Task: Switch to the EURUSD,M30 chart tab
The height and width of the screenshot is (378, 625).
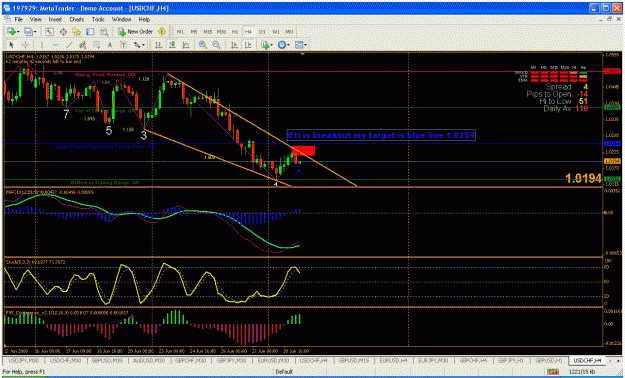Action: (x=273, y=361)
